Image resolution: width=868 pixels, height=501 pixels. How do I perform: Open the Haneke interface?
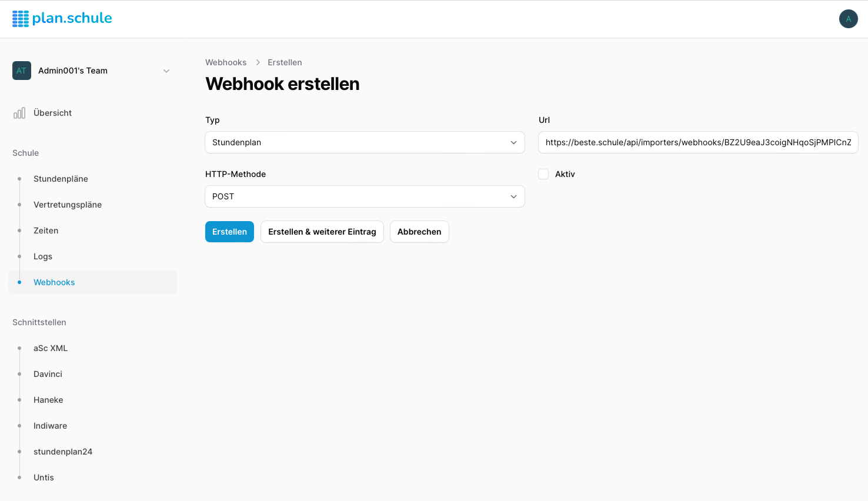point(92,400)
